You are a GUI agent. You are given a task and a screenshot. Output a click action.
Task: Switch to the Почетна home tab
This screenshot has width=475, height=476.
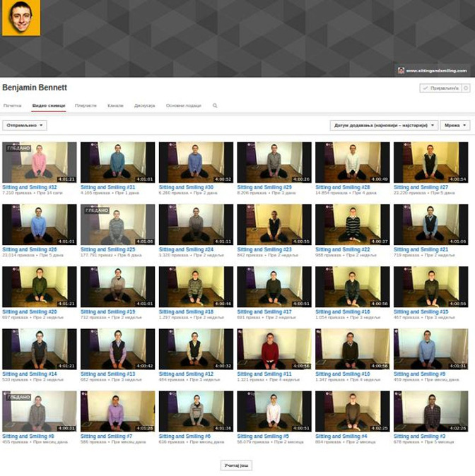coord(13,106)
